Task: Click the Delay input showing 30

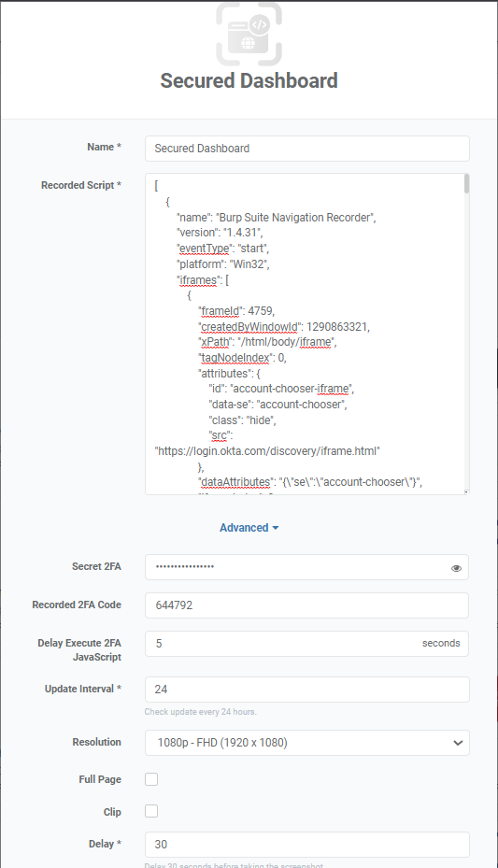Action: 307,845
